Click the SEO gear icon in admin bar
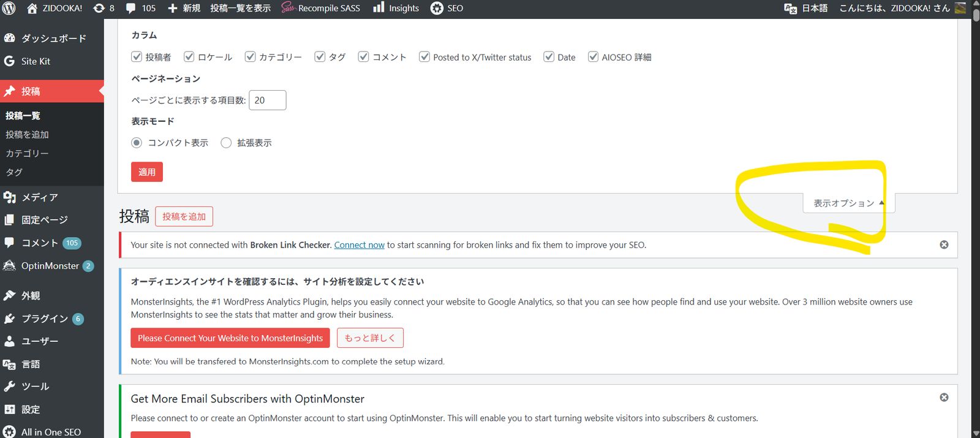The height and width of the screenshot is (438, 980). (x=437, y=8)
